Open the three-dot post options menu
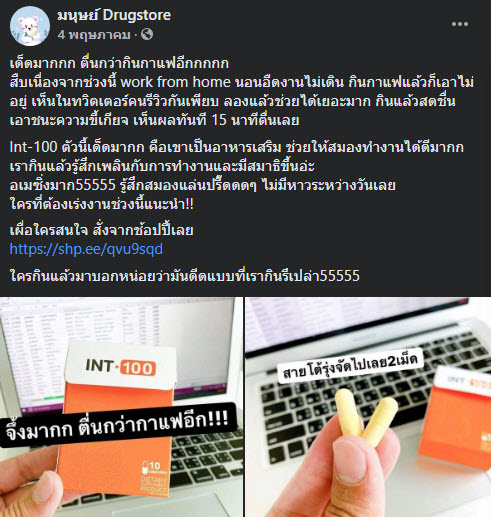The image size is (491, 517). [460, 24]
